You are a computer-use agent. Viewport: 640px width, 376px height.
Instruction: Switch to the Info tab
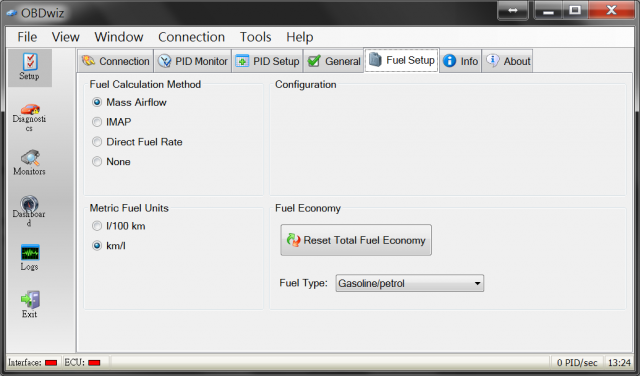tap(461, 61)
